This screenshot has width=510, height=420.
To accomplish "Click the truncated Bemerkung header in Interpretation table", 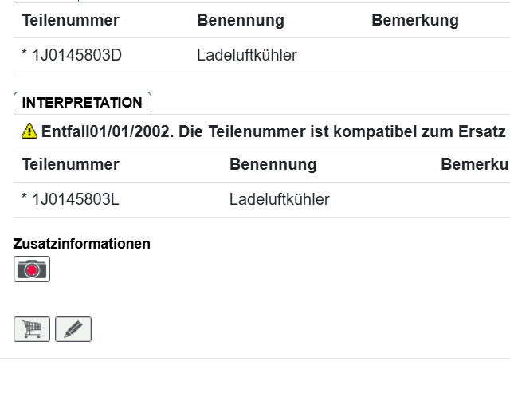I will tap(474, 164).
